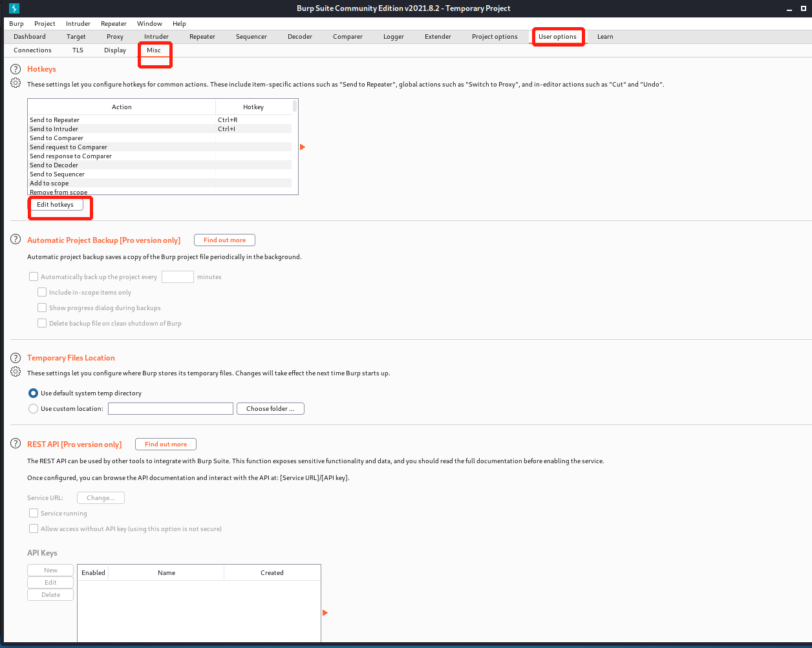The width and height of the screenshot is (812, 648).
Task: Open the Window menu
Action: click(149, 24)
